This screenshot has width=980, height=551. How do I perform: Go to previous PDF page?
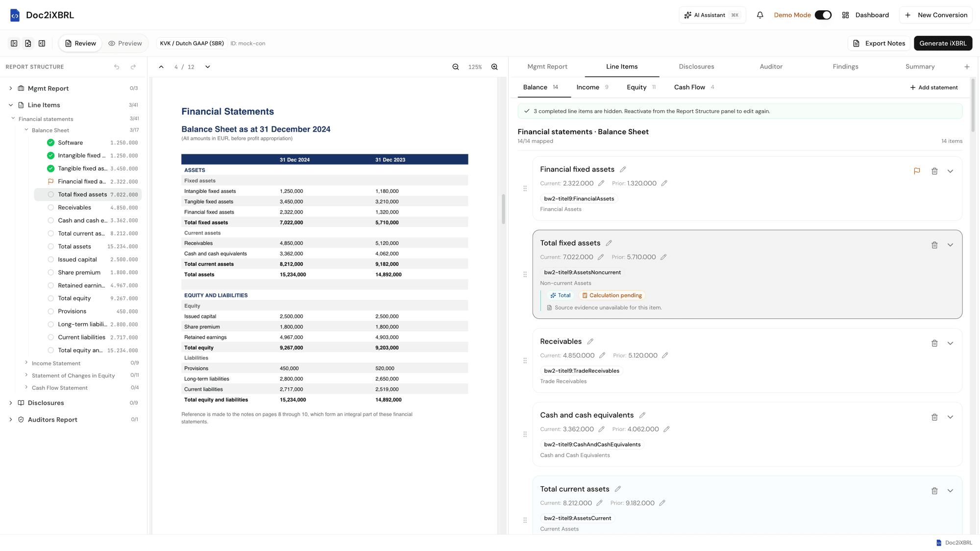(x=161, y=67)
